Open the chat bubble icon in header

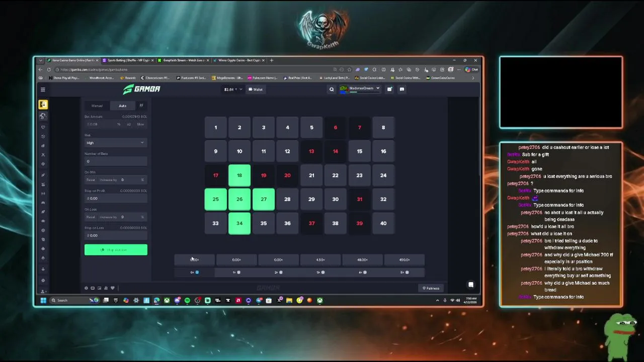401,89
